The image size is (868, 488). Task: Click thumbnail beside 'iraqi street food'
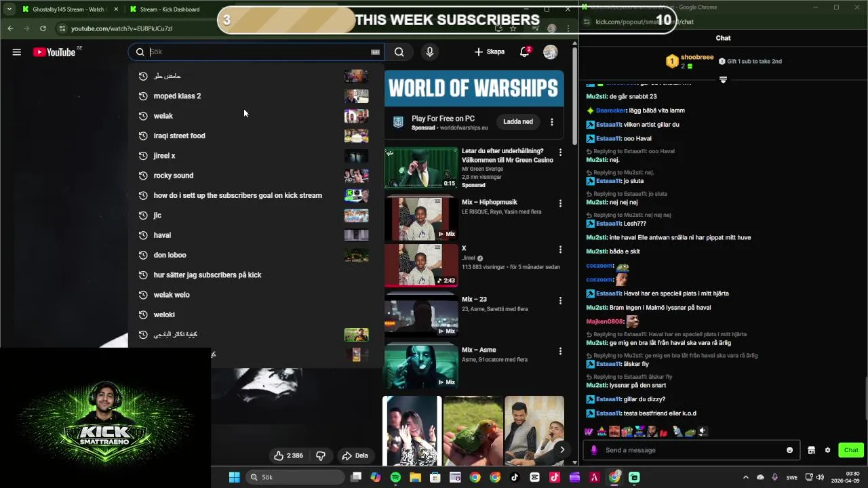(x=356, y=136)
